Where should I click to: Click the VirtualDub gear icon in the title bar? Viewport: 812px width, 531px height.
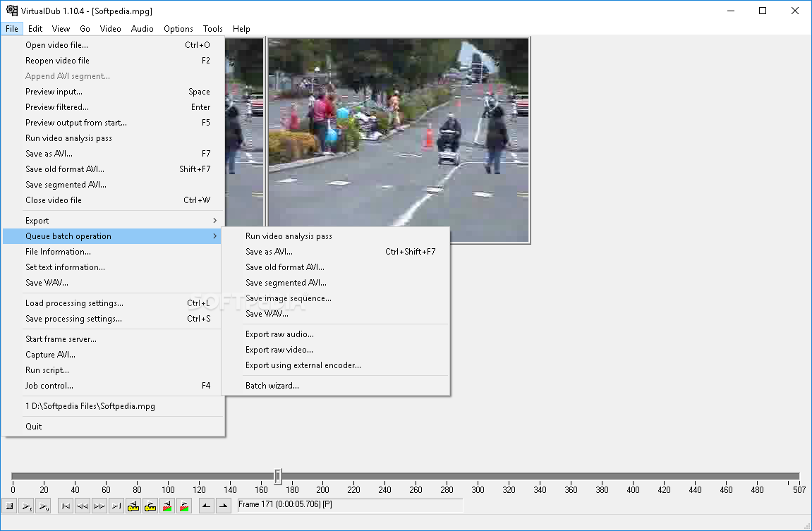[x=12, y=11]
